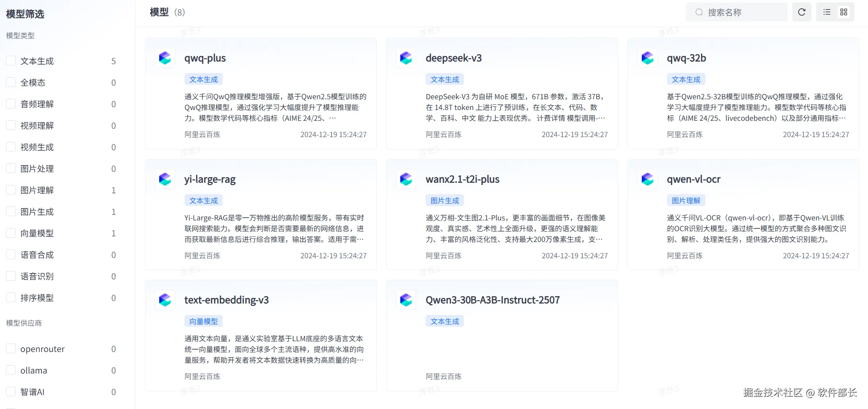The width and height of the screenshot is (868, 409).
Task: Select the ollama provider checkbox
Action: point(11,370)
